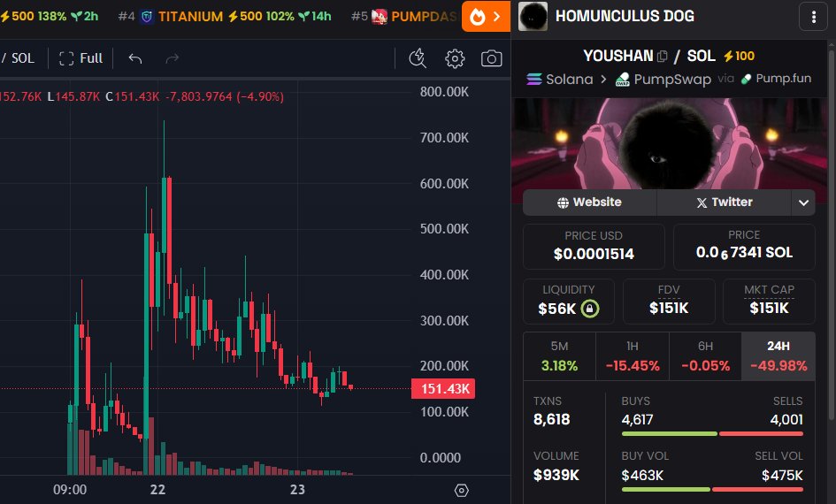
Task: Switch to the 6H timeframe tab
Action: 705,356
